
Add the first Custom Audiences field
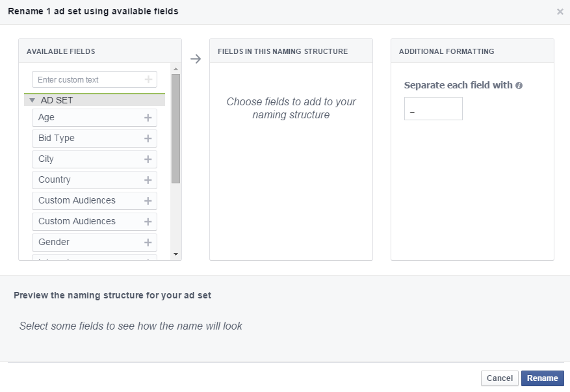click(148, 201)
